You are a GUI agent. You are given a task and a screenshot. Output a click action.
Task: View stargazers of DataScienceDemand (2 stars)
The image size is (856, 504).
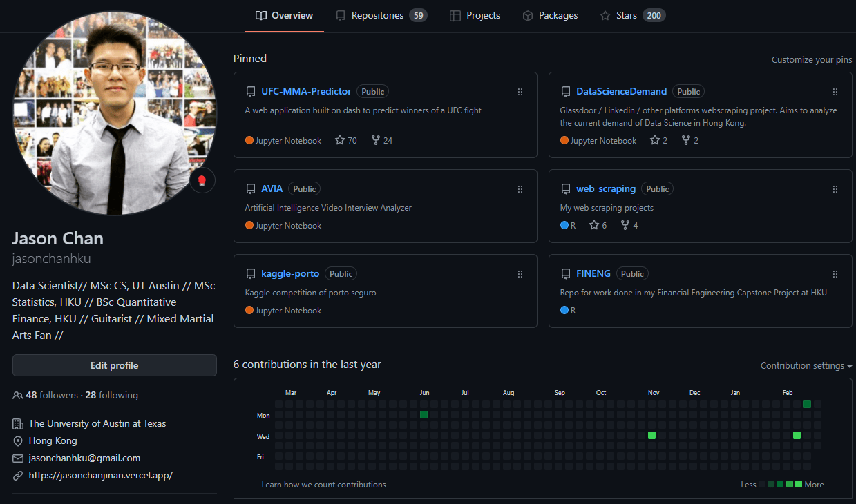tap(659, 140)
